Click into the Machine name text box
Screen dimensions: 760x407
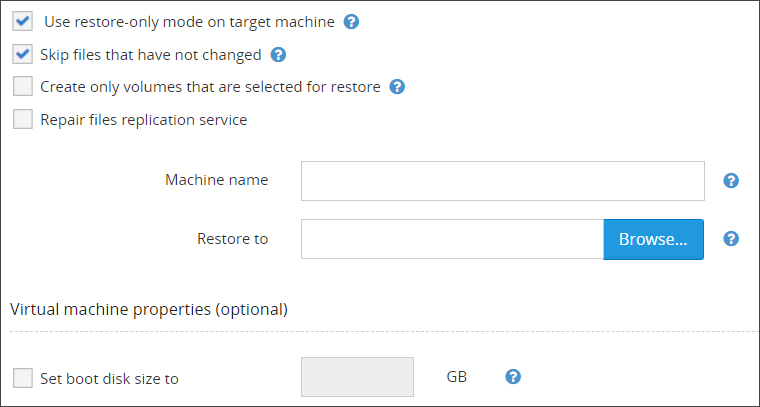click(x=503, y=181)
